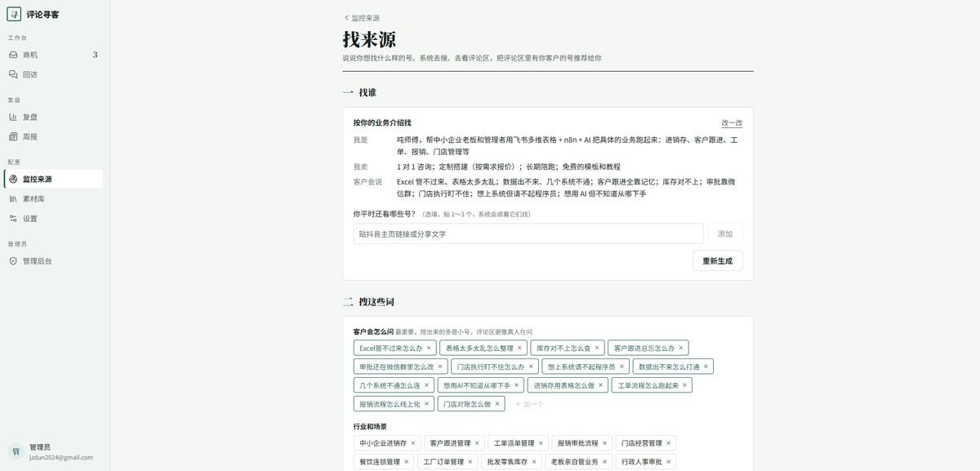Click the 添加 button
980x471 pixels.
[x=725, y=233]
